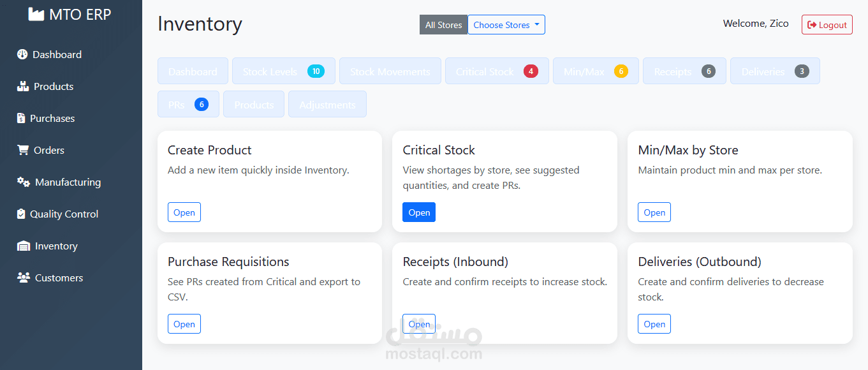
Task: Open the Stock Movements tab
Action: [x=390, y=71]
